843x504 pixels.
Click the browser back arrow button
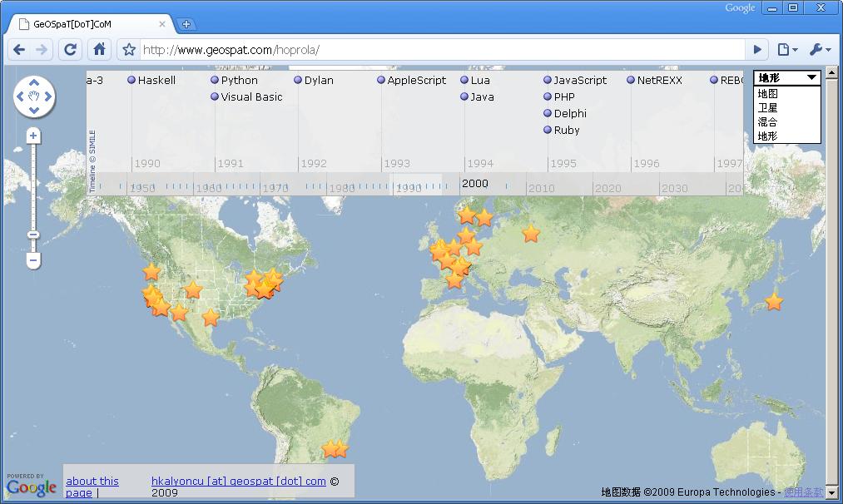[19, 50]
